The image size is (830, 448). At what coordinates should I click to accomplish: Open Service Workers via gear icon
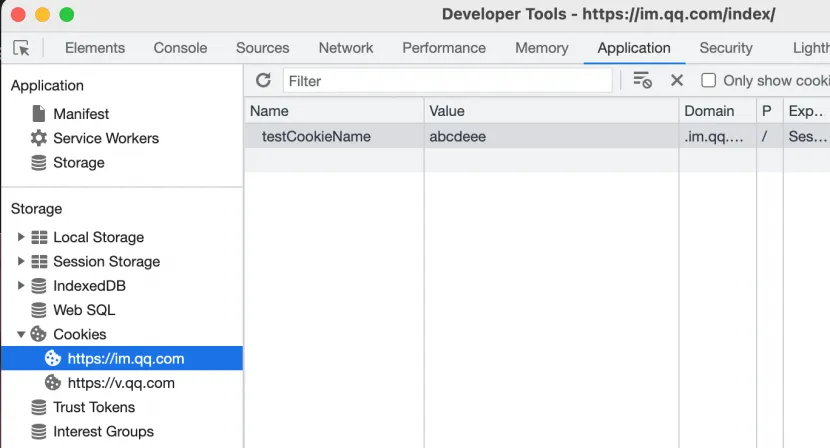(x=39, y=138)
